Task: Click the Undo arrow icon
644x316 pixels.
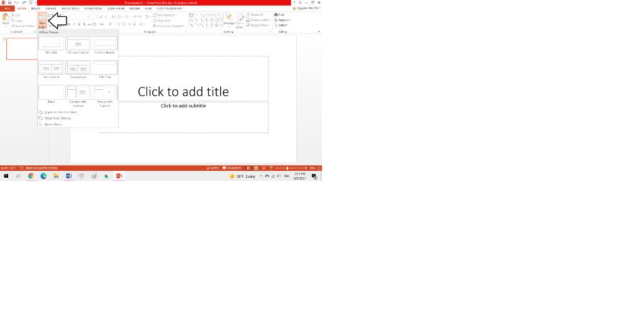Action: (x=16, y=3)
